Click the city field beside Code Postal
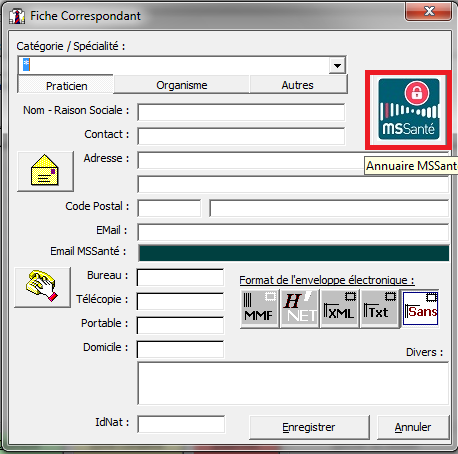 pos(329,208)
